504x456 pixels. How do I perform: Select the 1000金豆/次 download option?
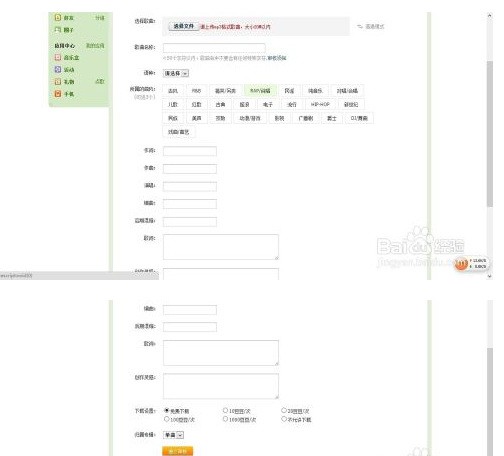point(225,419)
